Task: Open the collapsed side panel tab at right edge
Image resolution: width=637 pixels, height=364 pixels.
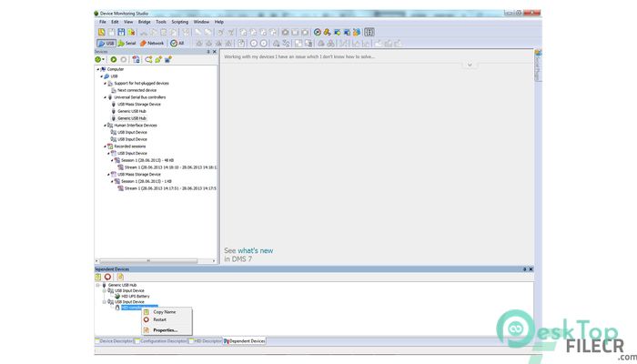Action: (x=538, y=66)
